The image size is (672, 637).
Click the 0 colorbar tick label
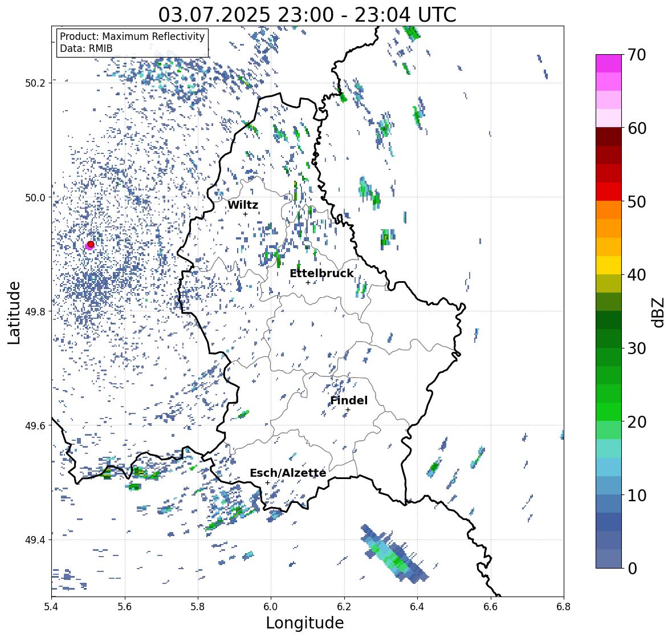632,569
